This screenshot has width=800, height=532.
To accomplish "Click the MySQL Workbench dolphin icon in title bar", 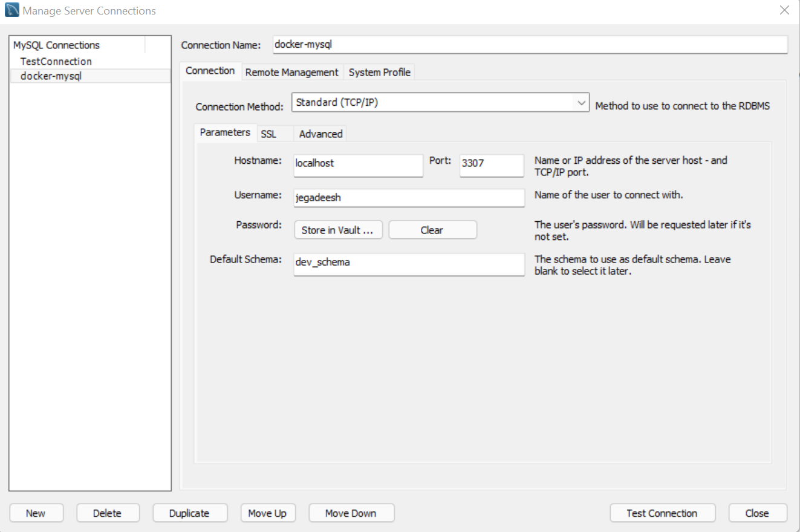I will [11, 10].
